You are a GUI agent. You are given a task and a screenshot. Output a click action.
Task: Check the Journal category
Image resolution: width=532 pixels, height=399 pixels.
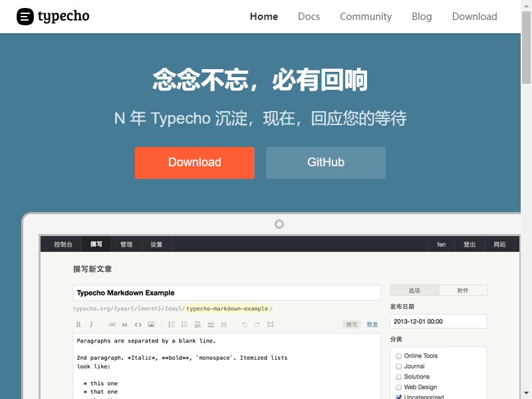pyautogui.click(x=398, y=366)
